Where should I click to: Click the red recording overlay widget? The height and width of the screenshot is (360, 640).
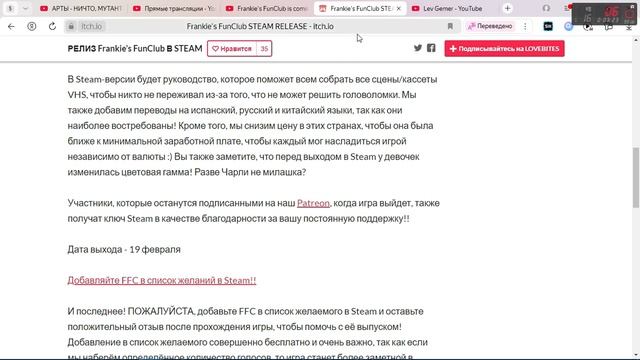(x=604, y=14)
